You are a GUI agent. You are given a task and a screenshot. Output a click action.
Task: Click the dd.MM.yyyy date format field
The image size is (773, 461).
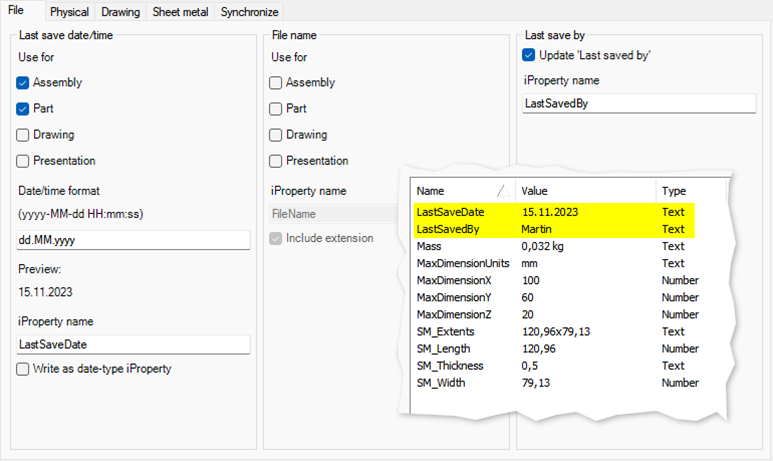coord(133,240)
